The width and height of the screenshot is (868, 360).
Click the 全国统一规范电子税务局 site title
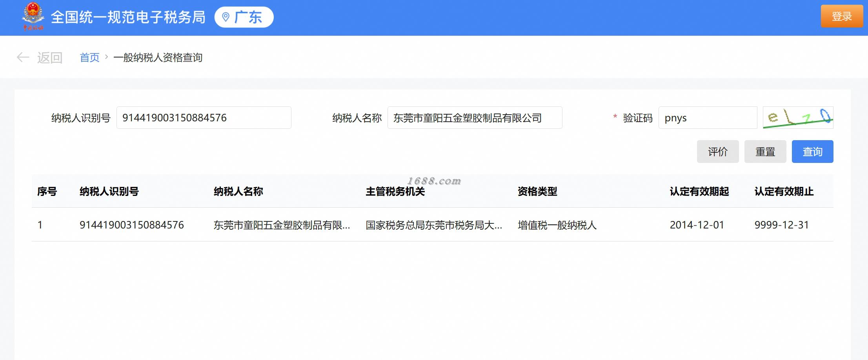(x=128, y=17)
